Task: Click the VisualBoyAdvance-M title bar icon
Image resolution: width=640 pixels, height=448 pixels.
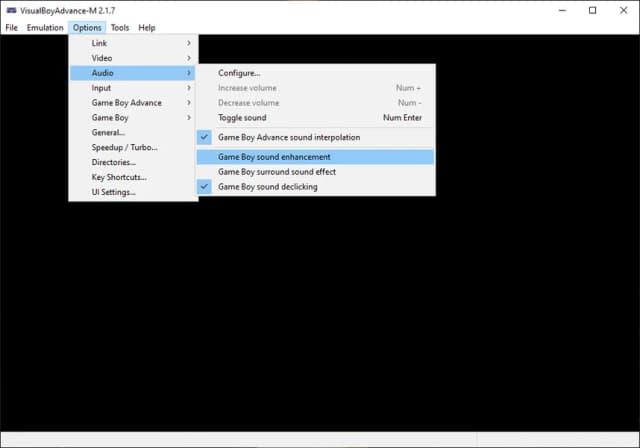Action: click(x=11, y=10)
